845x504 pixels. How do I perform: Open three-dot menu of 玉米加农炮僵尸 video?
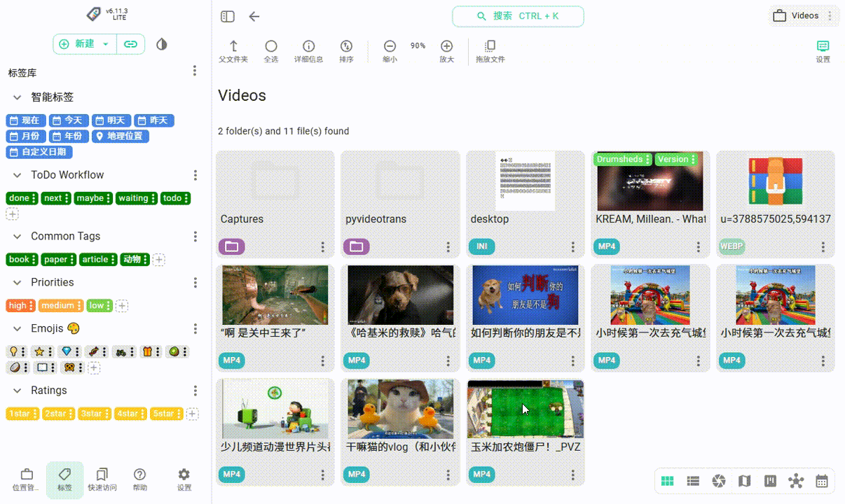pos(573,475)
